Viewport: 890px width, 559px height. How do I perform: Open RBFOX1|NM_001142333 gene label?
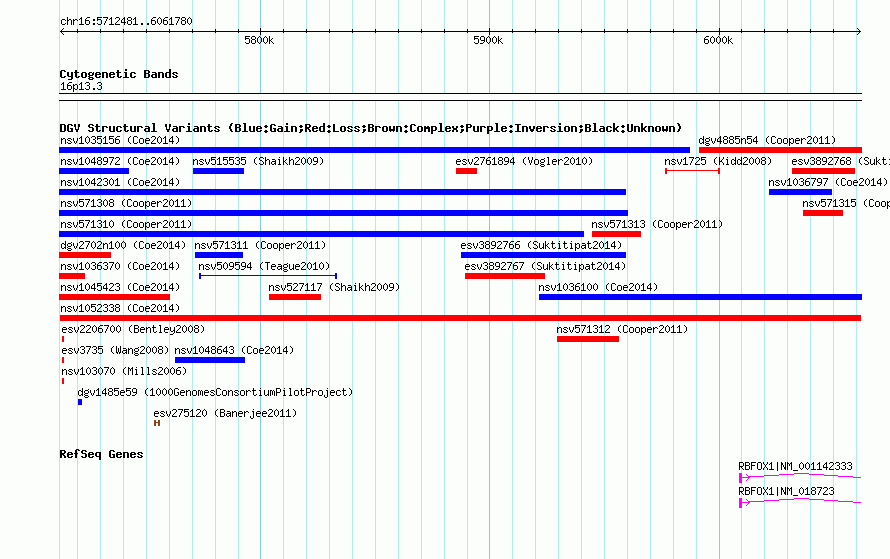[x=795, y=466]
